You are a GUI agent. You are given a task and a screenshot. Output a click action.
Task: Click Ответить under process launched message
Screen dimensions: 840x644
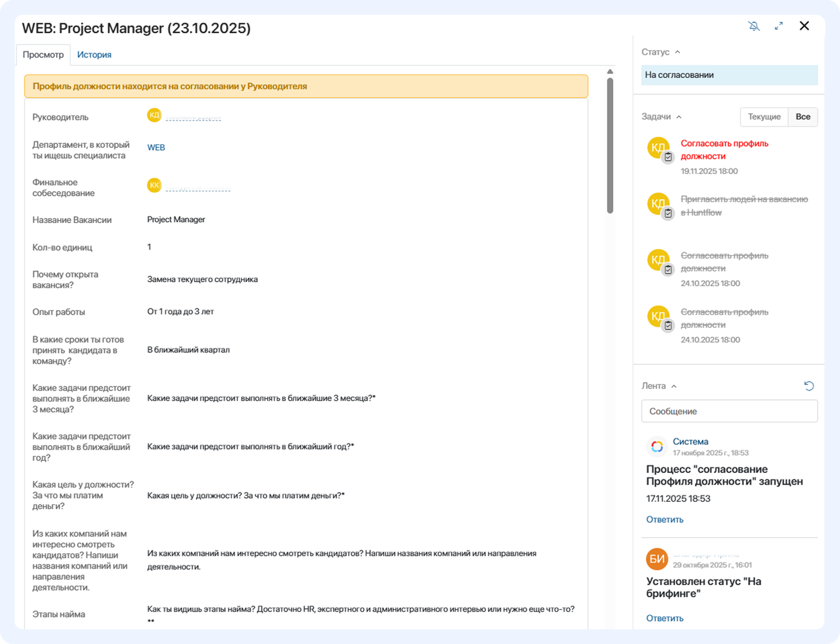[x=665, y=519]
